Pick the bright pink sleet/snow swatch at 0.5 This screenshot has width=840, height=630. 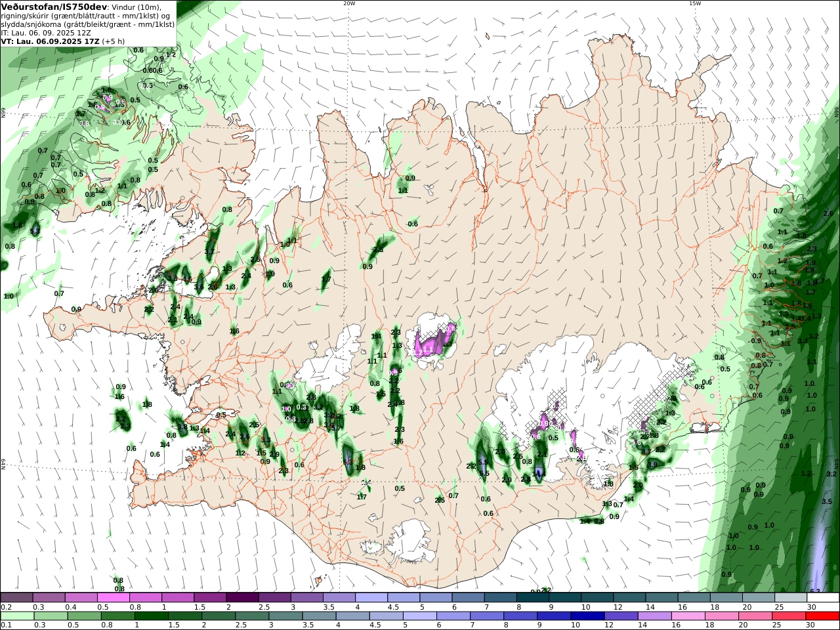pyautogui.click(x=114, y=597)
